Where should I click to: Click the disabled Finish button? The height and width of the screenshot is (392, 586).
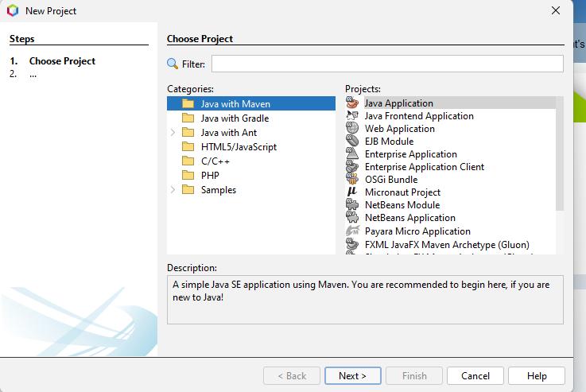[414, 375]
